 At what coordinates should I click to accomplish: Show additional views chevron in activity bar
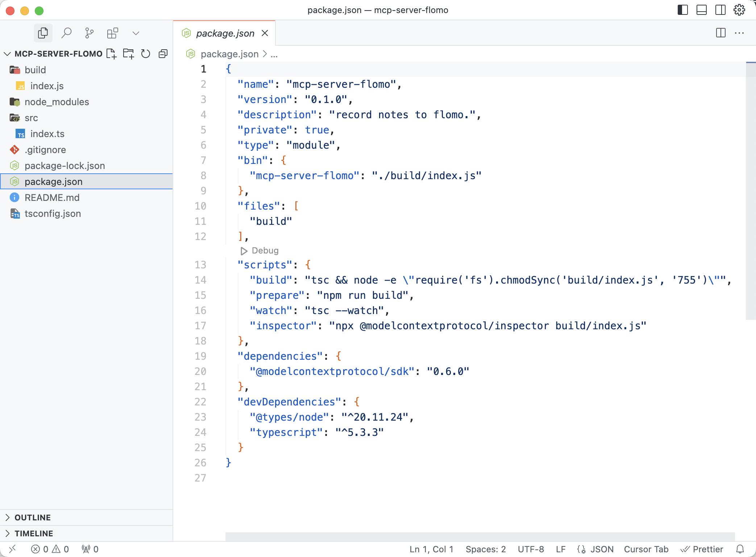click(x=136, y=33)
